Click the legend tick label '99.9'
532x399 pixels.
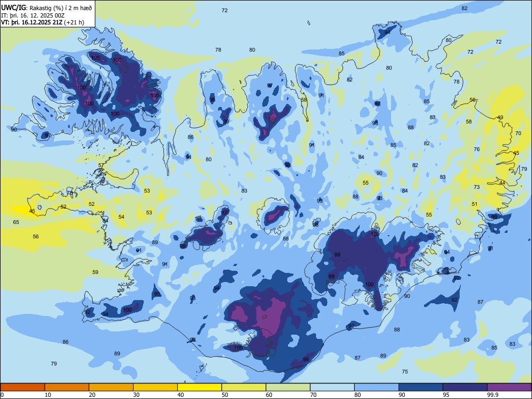click(x=493, y=395)
